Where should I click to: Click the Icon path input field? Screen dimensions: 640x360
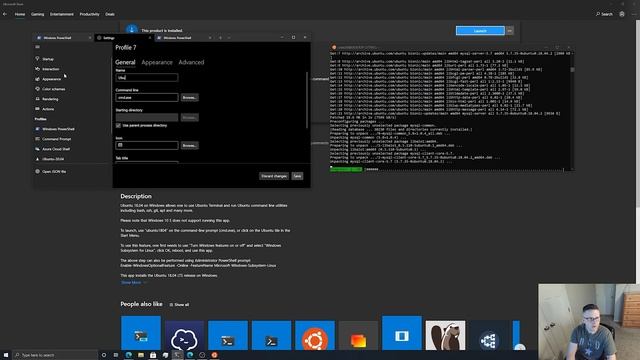147,145
